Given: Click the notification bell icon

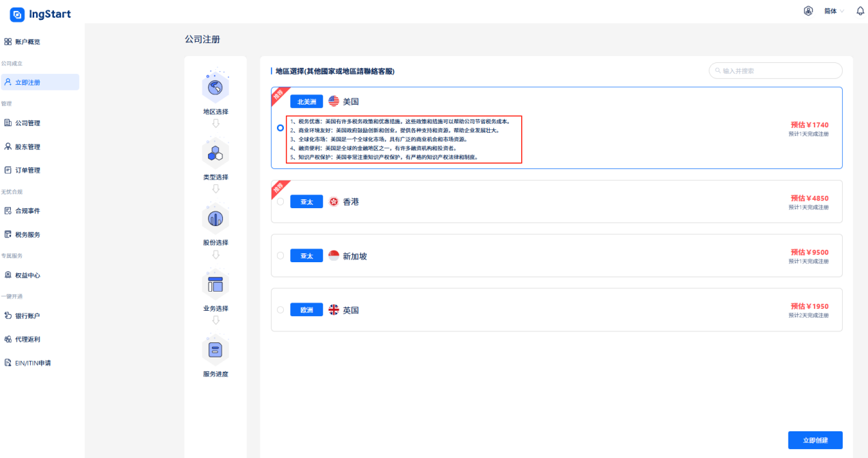Looking at the screenshot, I should coord(860,10).
